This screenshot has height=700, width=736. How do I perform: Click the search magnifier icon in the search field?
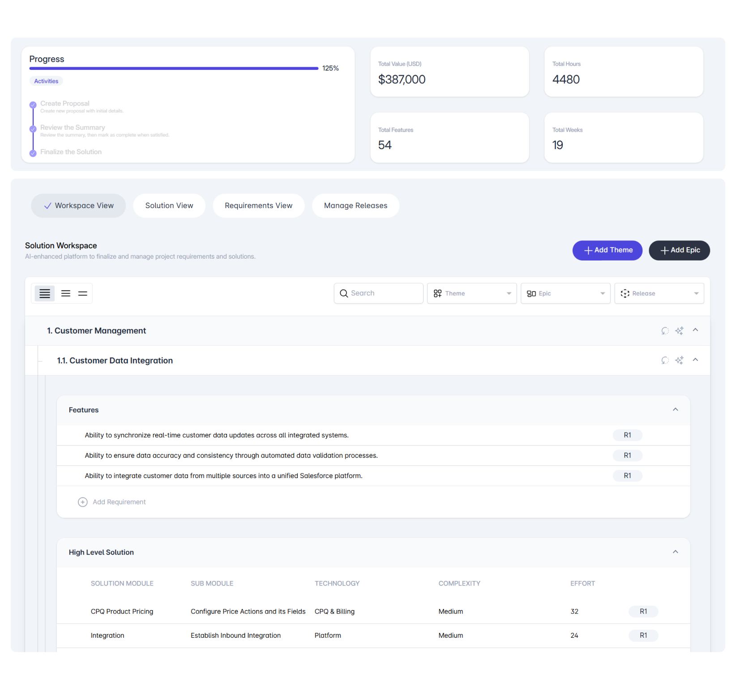click(344, 293)
